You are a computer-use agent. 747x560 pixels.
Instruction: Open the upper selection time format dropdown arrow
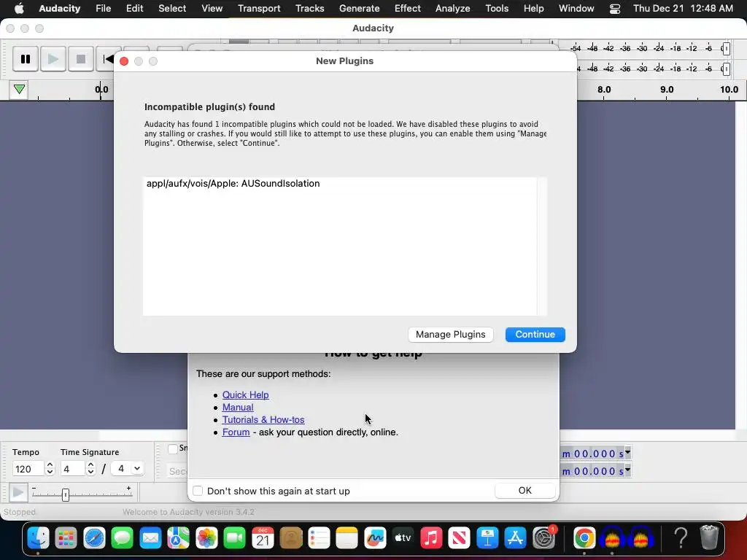627,452
